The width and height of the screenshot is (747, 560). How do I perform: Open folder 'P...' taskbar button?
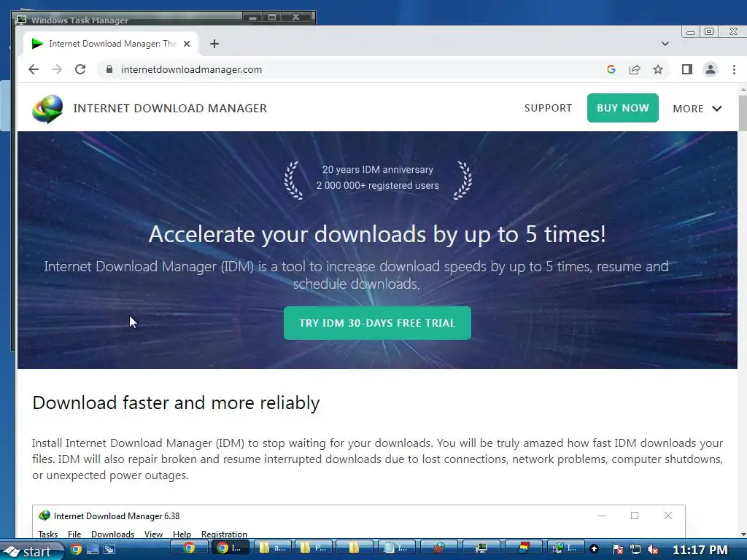(314, 548)
